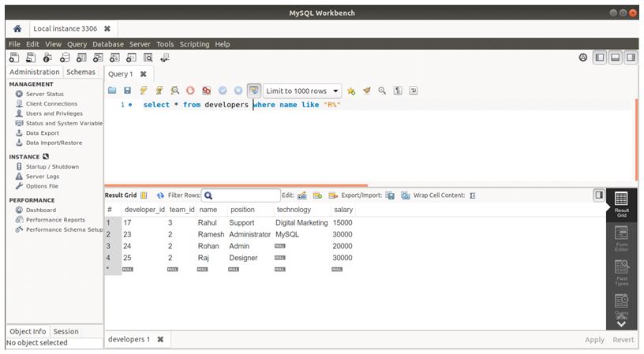Open a script file in the query editor

point(112,91)
